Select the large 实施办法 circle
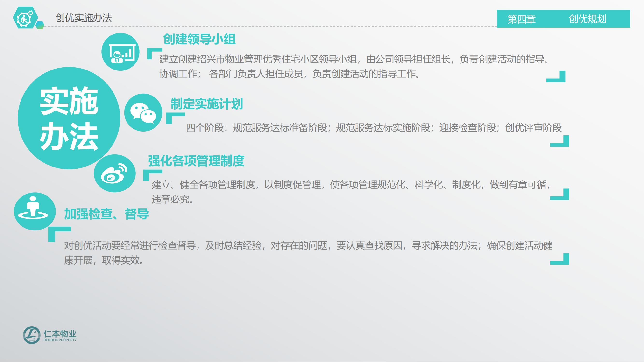The height and width of the screenshot is (362, 644). pos(69,118)
